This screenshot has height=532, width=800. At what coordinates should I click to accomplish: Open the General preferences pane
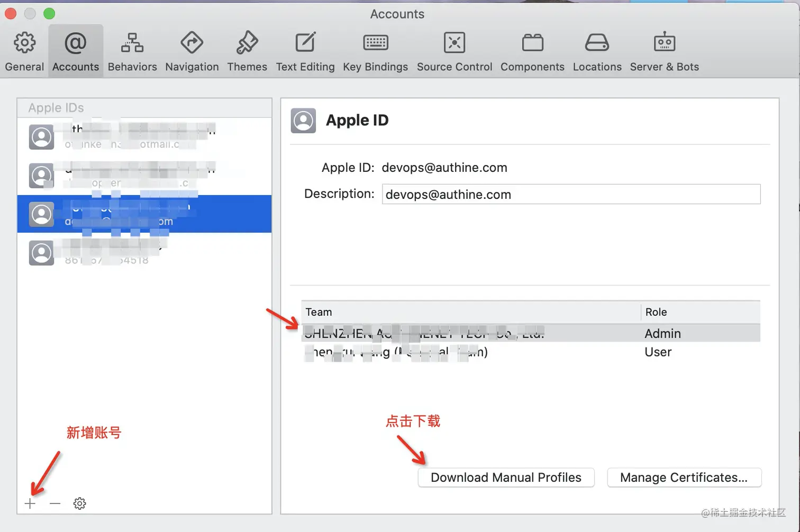pos(24,51)
